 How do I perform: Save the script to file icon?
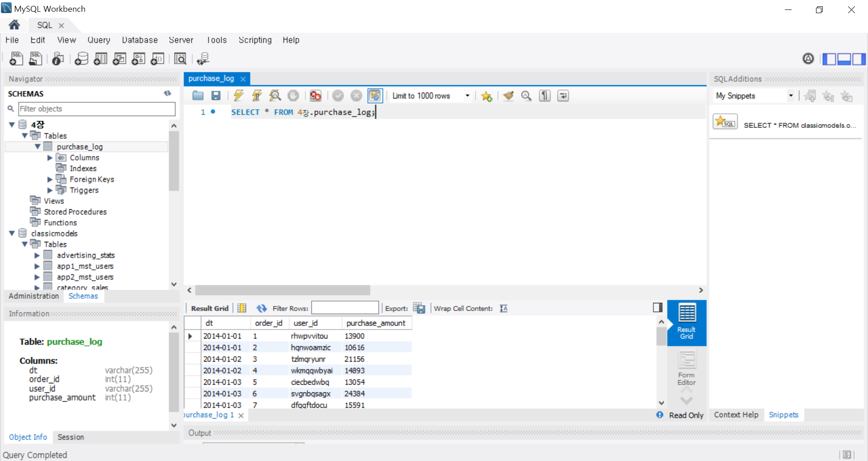pos(216,95)
